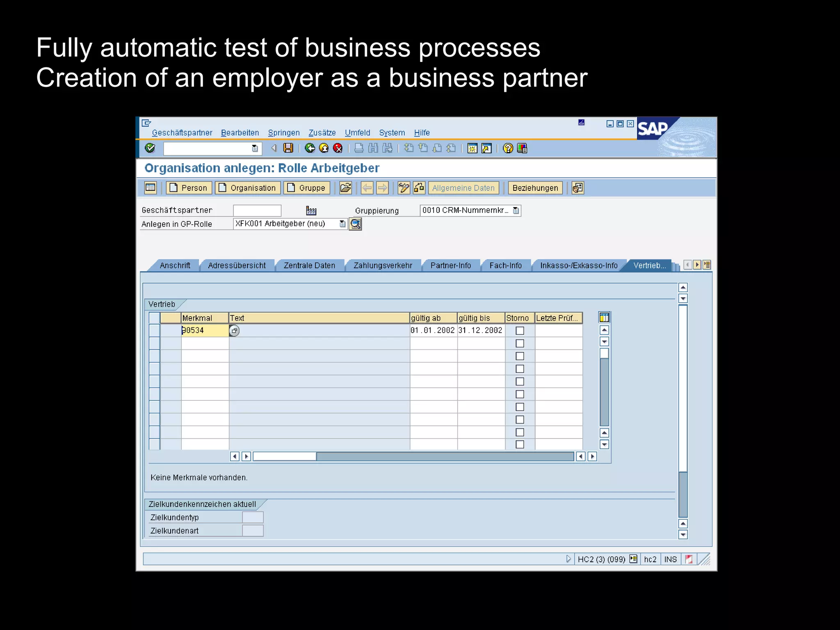Screen dimensions: 840x630
Task: Click the yellow Exit up-arrow icon
Action: point(324,148)
